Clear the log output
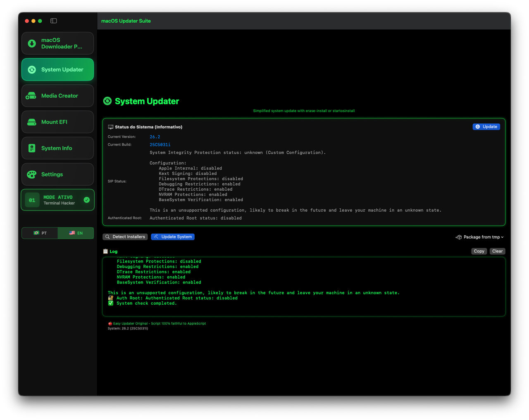Viewport: 529px width, 420px height. (497, 251)
